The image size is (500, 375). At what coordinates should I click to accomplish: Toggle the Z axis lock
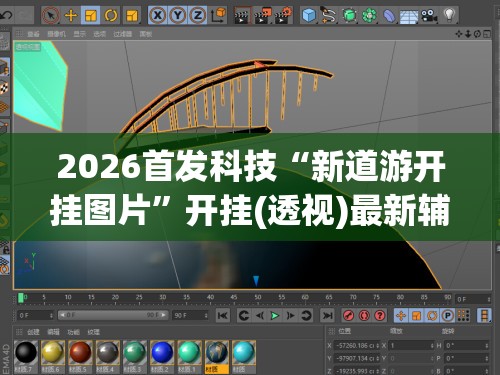click(x=198, y=15)
